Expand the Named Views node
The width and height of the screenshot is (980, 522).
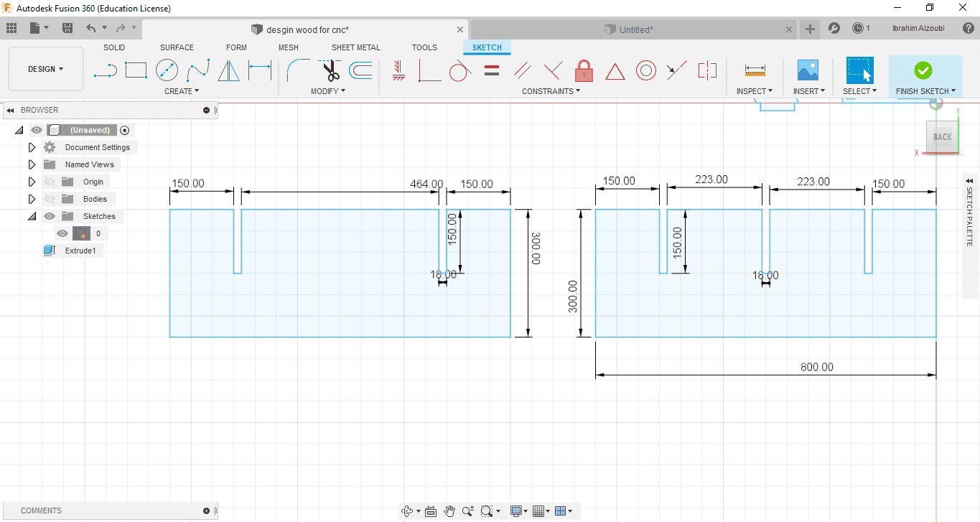click(32, 164)
